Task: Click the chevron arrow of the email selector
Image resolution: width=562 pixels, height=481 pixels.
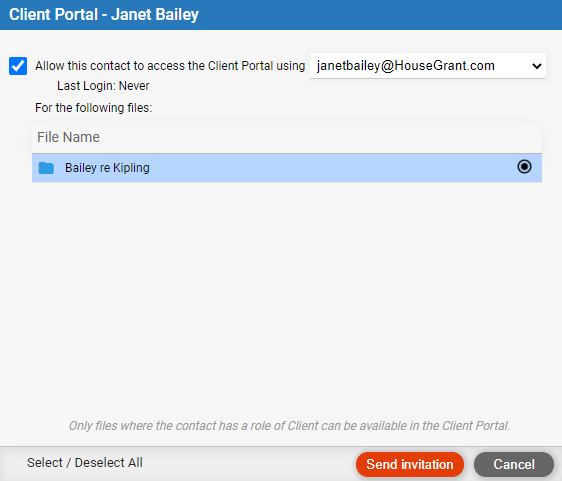Action: 537,66
